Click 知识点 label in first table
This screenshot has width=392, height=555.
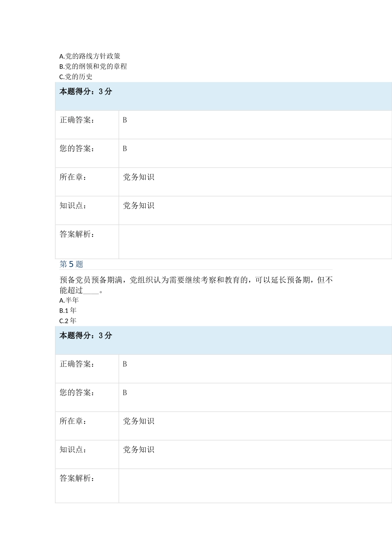[x=73, y=206]
